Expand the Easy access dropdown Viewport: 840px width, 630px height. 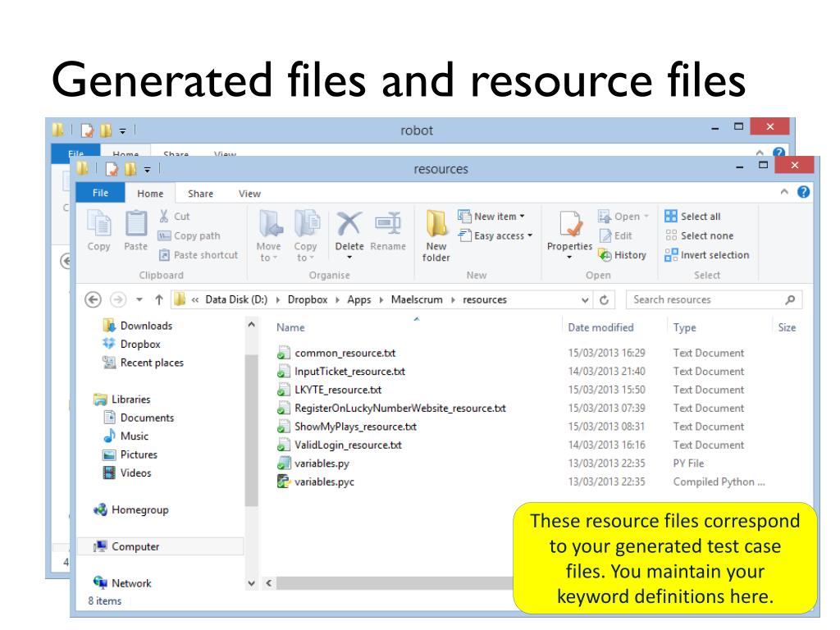[x=495, y=236]
